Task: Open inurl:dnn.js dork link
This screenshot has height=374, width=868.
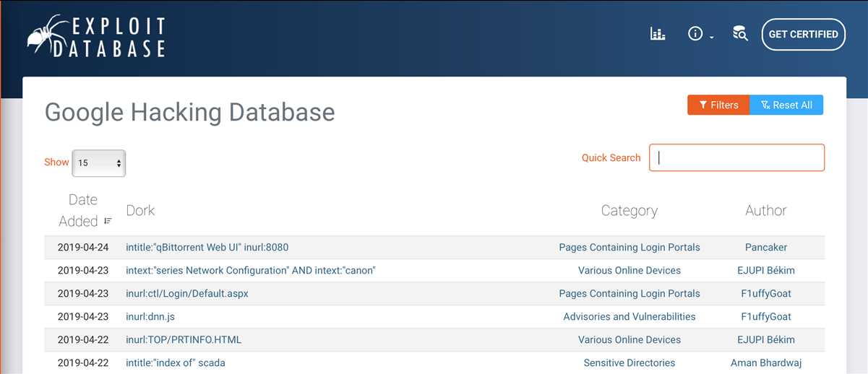Action: (x=150, y=317)
